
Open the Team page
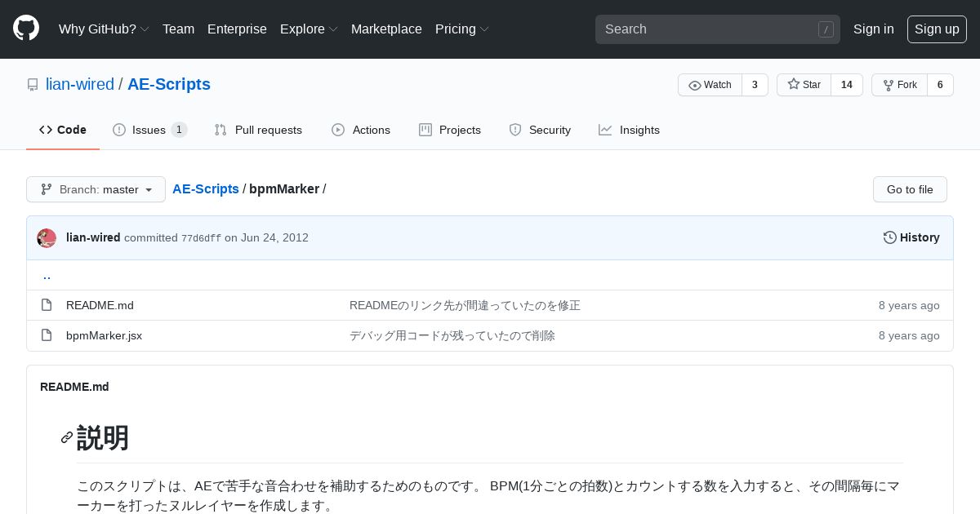pyautogui.click(x=178, y=29)
